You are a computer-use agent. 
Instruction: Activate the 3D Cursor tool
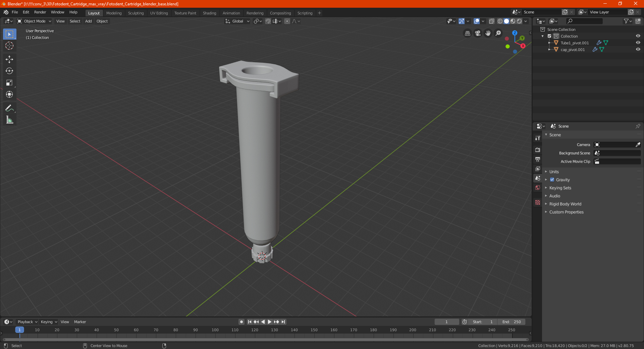click(x=9, y=46)
